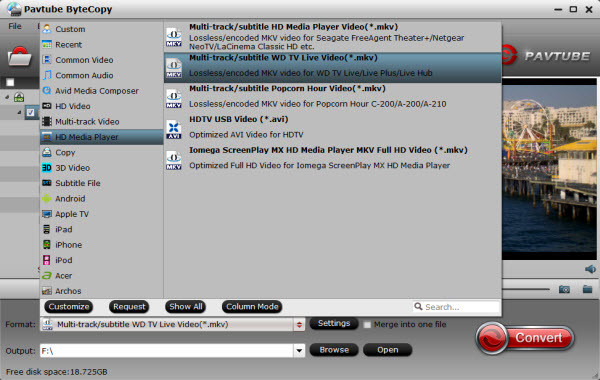
Task: Collapse the title sub-tree arrow
Action: [19, 113]
